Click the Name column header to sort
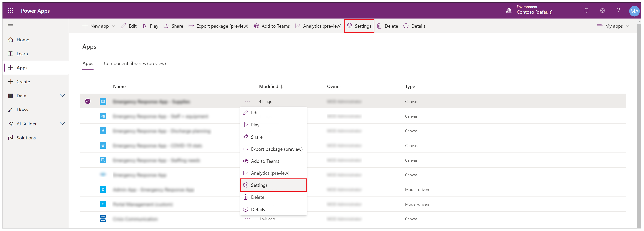 [x=120, y=86]
